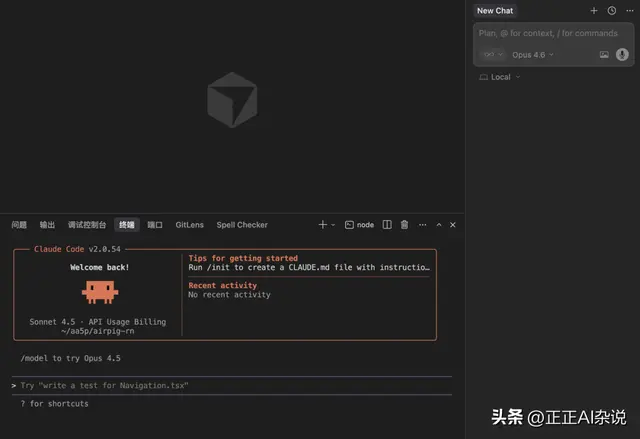Viewport: 640px width, 439px height.
Task: Select the New Chat tab
Action: (x=495, y=11)
